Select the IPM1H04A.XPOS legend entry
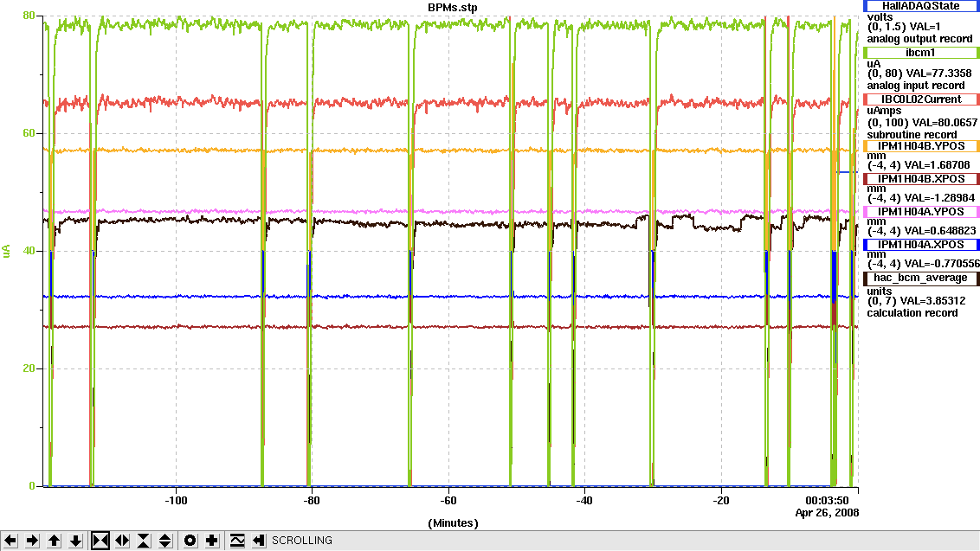The image size is (980, 551). (x=921, y=245)
